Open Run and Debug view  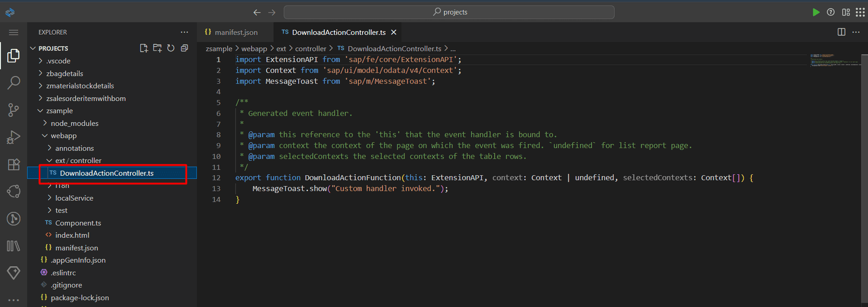14,137
